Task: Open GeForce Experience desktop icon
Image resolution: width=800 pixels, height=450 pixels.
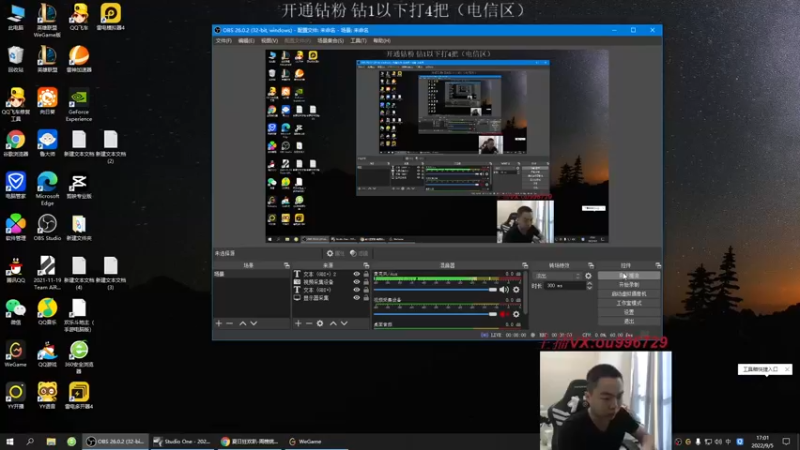Action: pyautogui.click(x=79, y=105)
